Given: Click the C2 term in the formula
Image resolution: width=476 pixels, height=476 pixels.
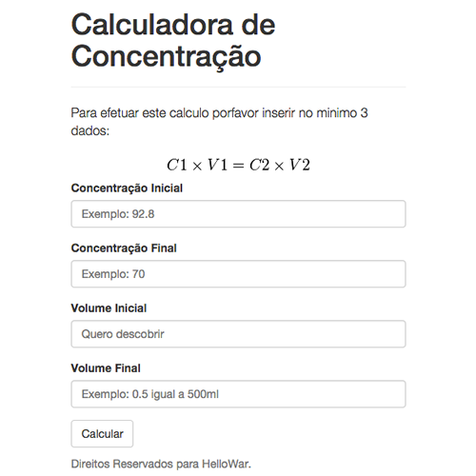Looking at the screenshot, I should pyautogui.click(x=259, y=165).
